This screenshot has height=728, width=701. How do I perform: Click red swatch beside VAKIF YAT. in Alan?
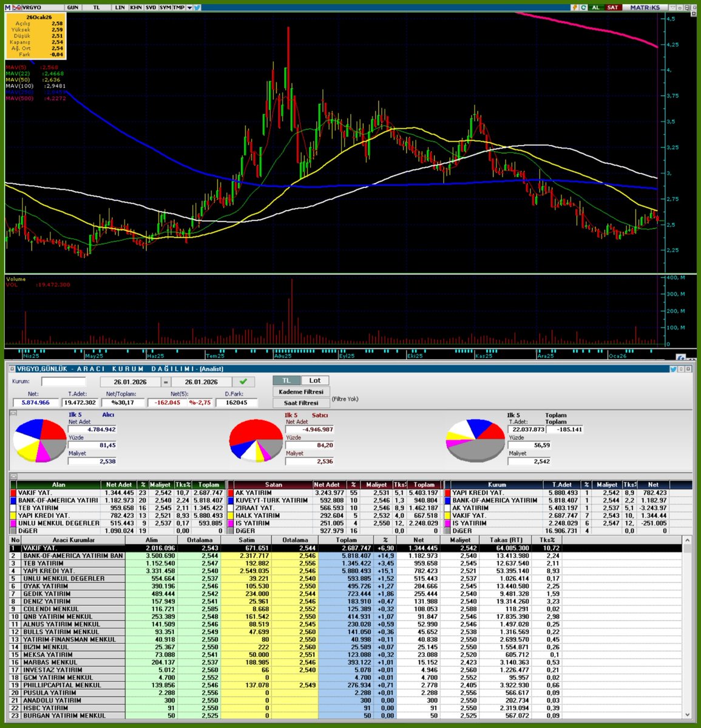pyautogui.click(x=14, y=493)
